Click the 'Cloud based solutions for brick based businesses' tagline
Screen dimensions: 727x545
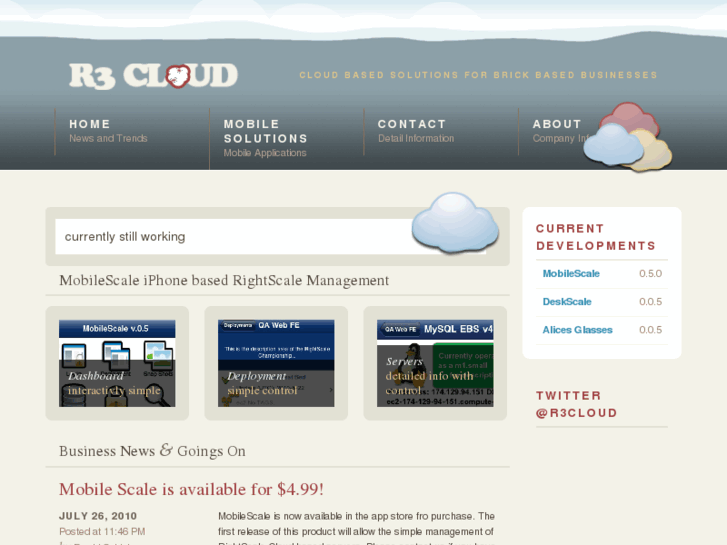point(478,75)
